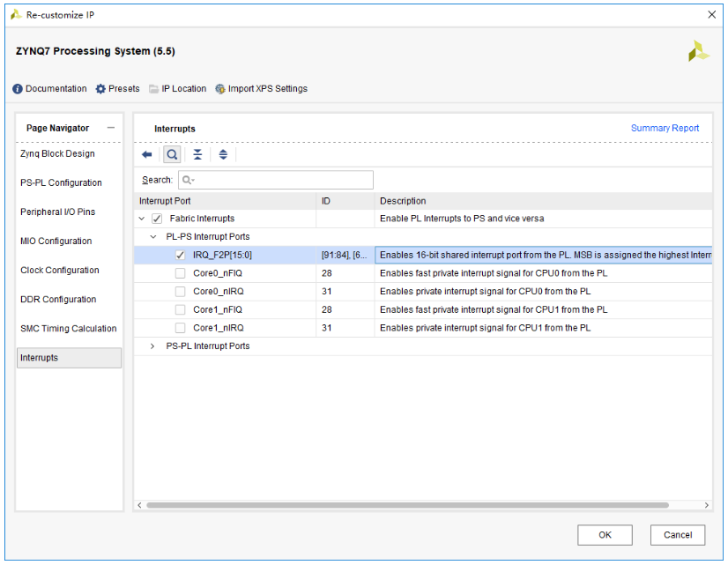Click the Interrupt Port column header
The height and width of the screenshot is (565, 728).
225,201
